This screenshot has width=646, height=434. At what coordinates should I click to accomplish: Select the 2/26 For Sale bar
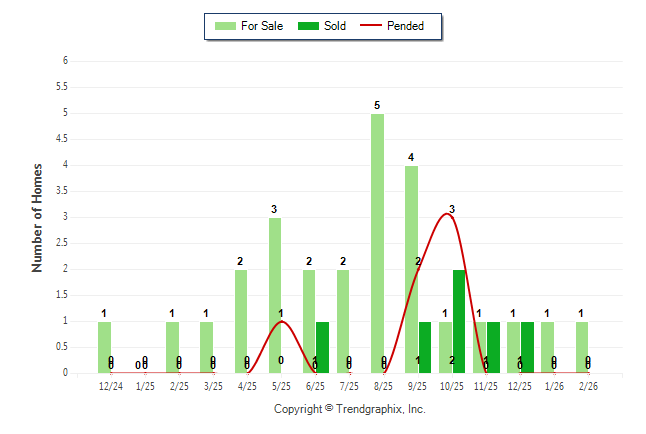click(581, 347)
